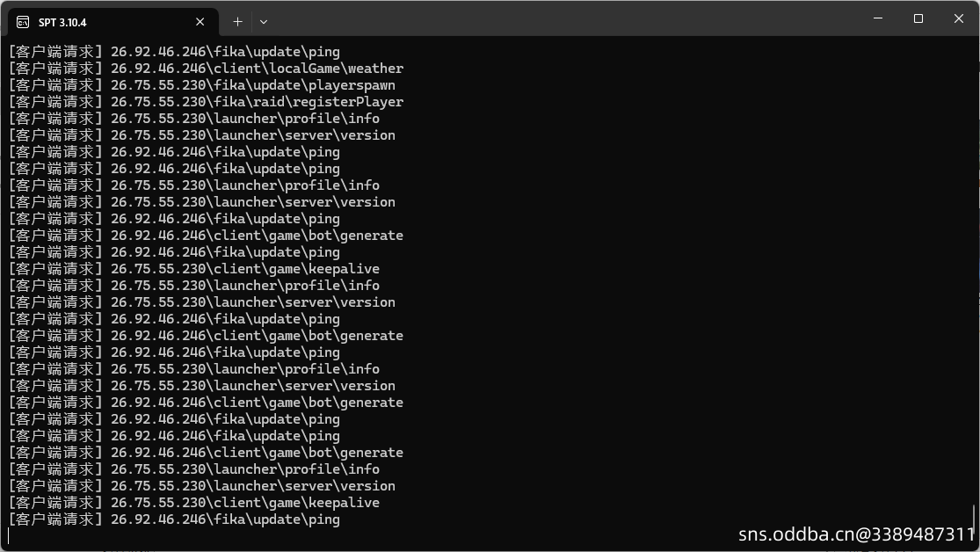Close the terminal window
980x552 pixels.
(x=959, y=18)
